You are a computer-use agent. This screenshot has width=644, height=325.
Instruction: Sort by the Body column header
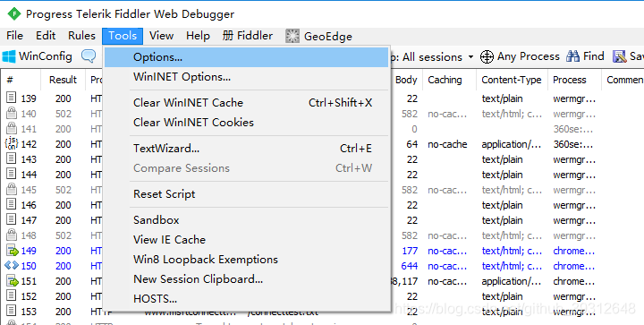tap(406, 80)
